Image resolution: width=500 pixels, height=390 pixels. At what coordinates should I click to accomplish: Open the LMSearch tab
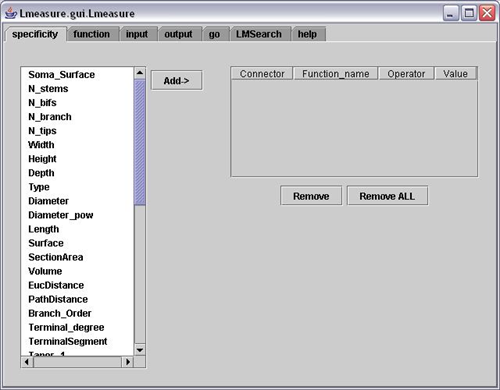click(259, 34)
